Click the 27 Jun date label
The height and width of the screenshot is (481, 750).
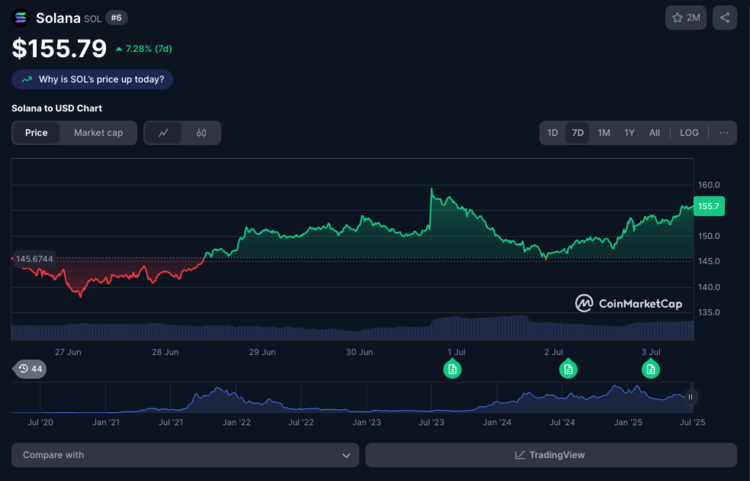[x=68, y=352]
